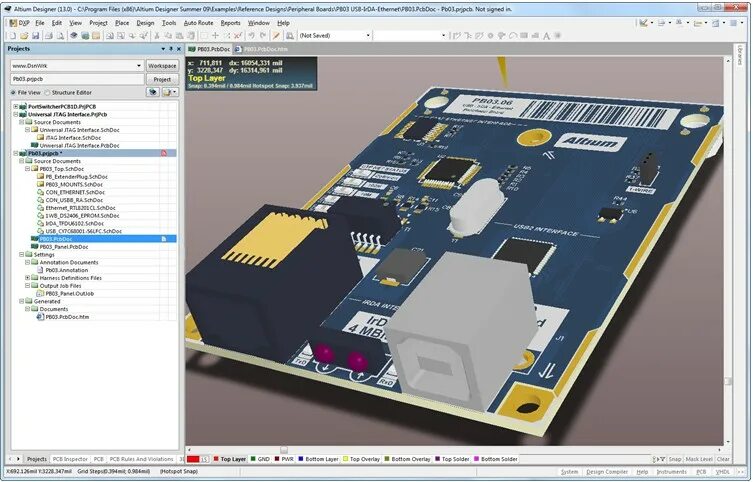Click the Move selection crosshair icon

215,36
